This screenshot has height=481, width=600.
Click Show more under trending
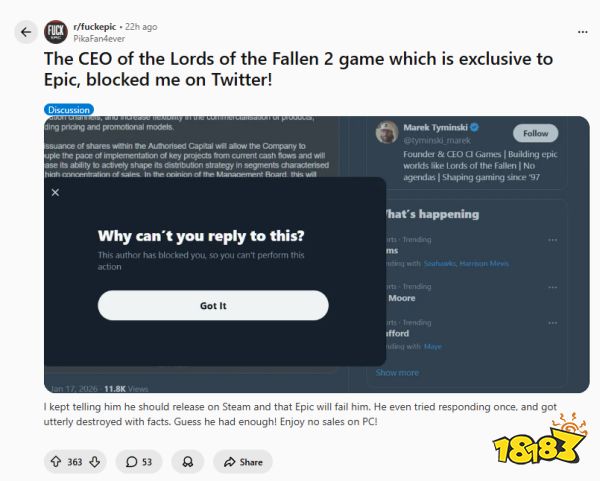[397, 373]
